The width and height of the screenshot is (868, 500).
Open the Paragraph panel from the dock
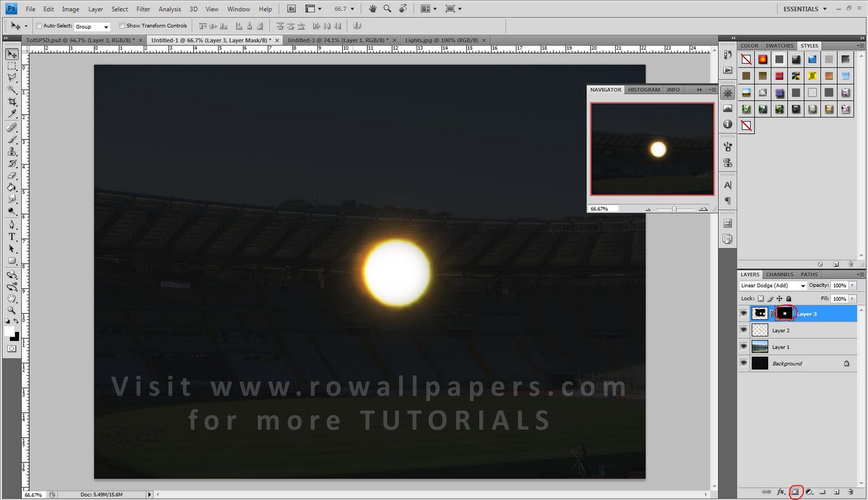click(x=727, y=201)
